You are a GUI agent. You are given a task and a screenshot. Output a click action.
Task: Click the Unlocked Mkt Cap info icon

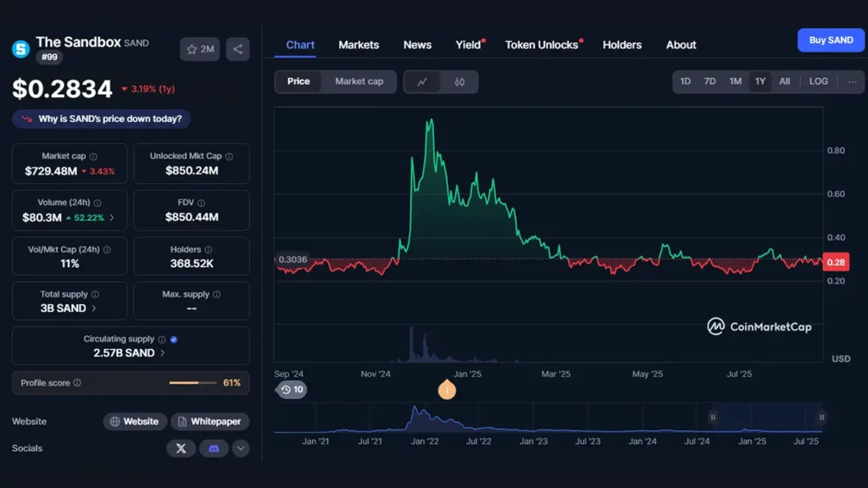point(229,157)
